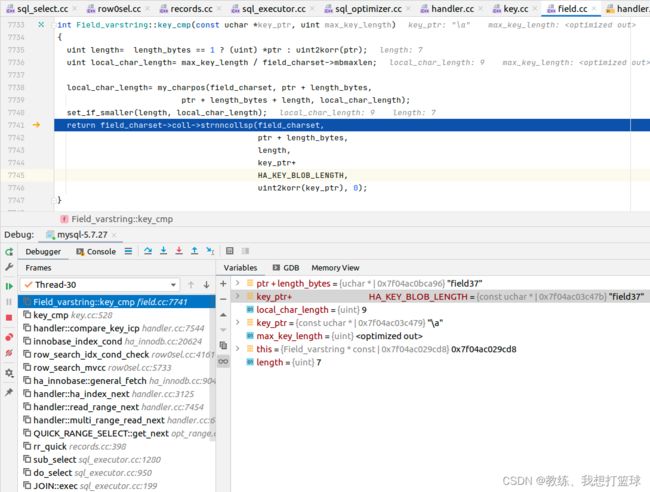
Task: Open debugger settings wrench icon
Action: point(9,267)
